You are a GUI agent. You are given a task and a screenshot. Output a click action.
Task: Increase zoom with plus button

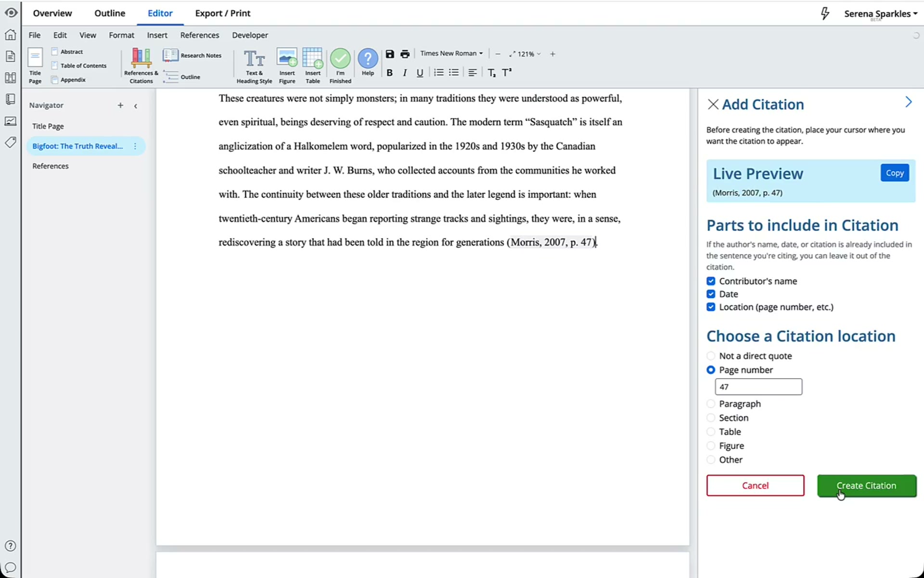click(552, 54)
